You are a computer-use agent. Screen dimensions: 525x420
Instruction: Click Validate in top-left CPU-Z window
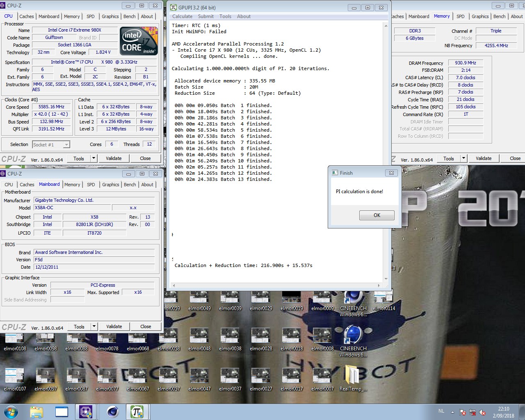(x=114, y=158)
